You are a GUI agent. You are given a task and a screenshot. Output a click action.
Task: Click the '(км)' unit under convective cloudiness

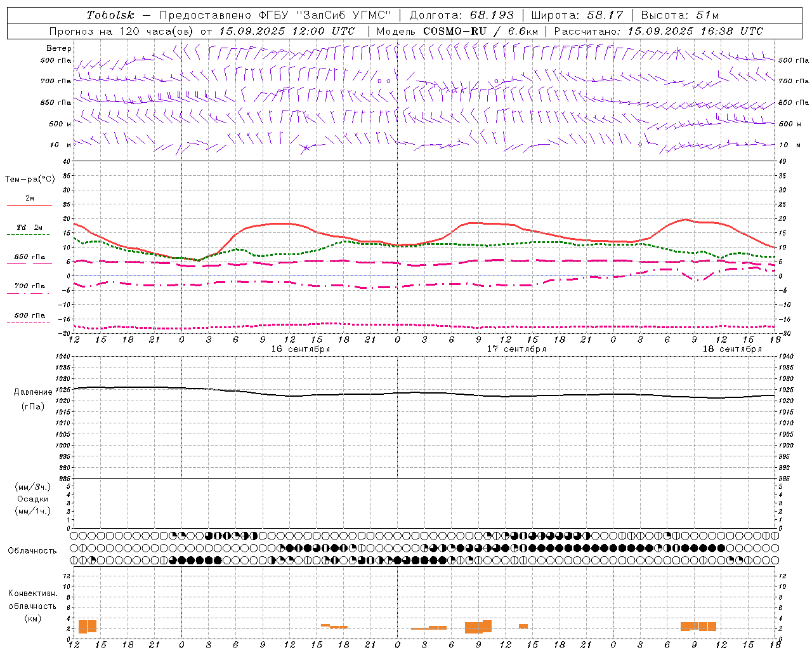tap(33, 618)
